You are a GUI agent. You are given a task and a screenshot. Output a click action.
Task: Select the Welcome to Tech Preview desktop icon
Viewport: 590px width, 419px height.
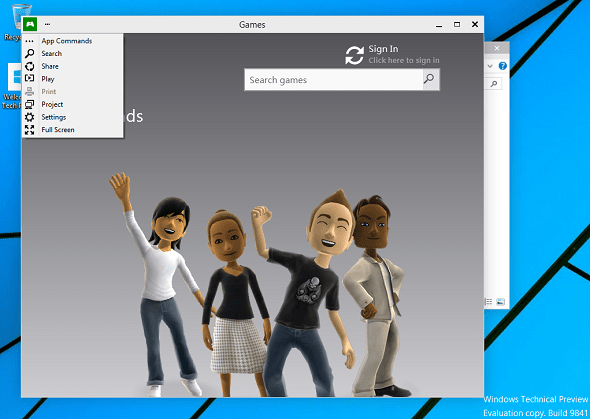tap(11, 87)
